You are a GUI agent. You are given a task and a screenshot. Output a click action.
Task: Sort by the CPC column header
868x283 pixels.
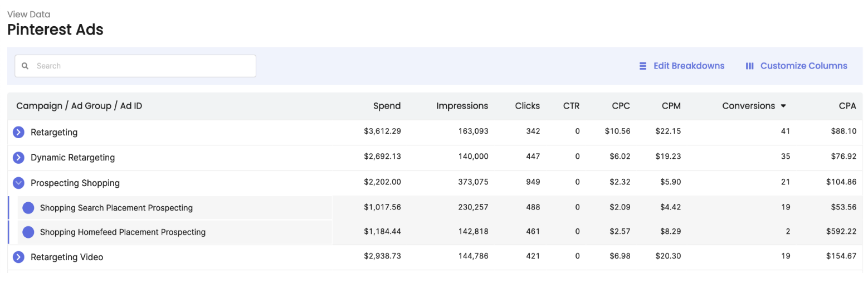(x=621, y=106)
